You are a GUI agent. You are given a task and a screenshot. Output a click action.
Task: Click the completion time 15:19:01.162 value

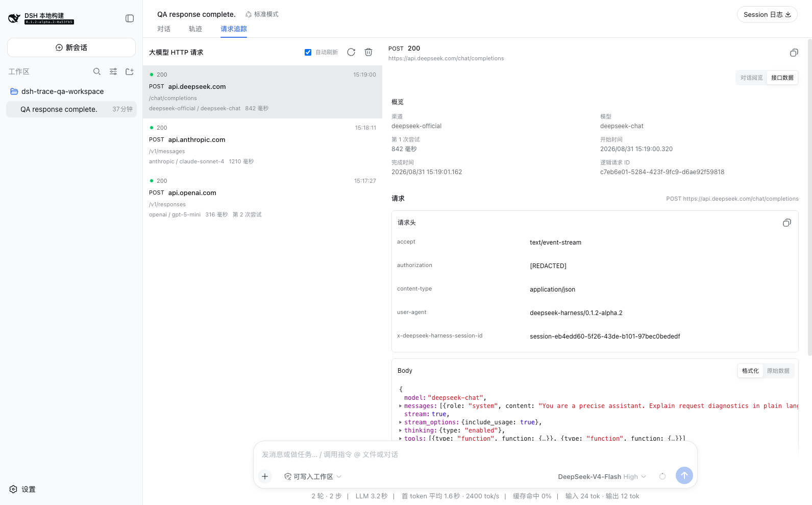[427, 172]
